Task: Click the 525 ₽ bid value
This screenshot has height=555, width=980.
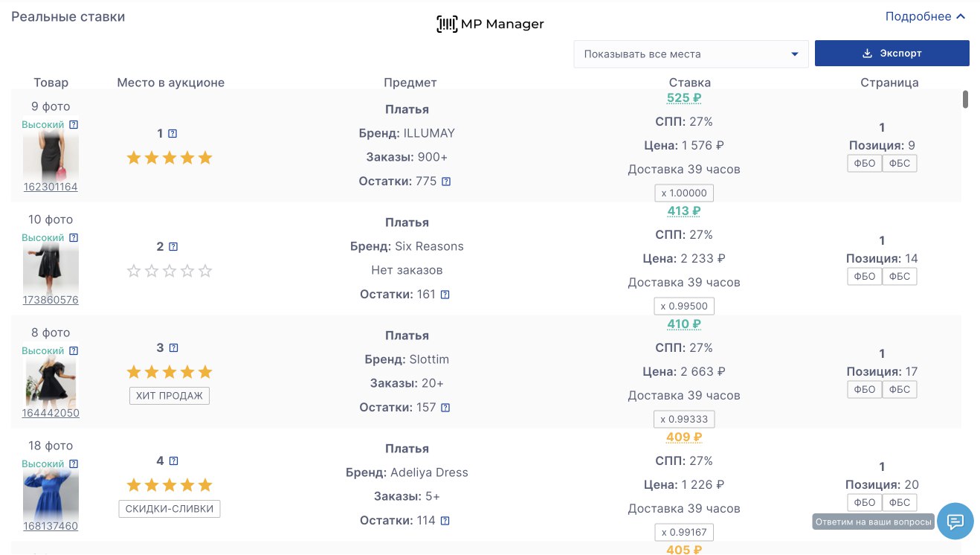Action: (x=684, y=98)
